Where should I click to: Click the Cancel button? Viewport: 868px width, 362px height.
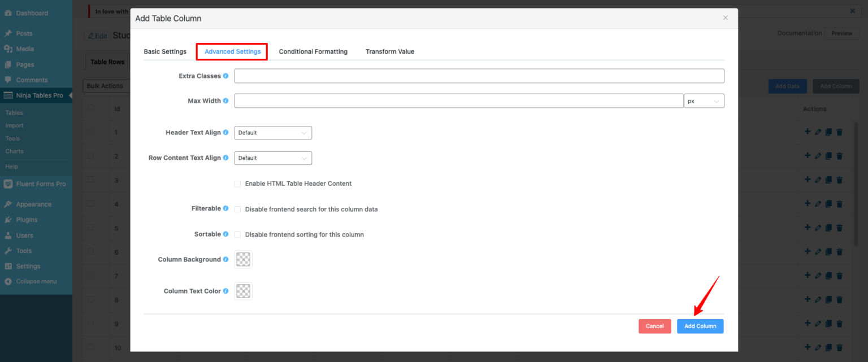[x=654, y=326]
